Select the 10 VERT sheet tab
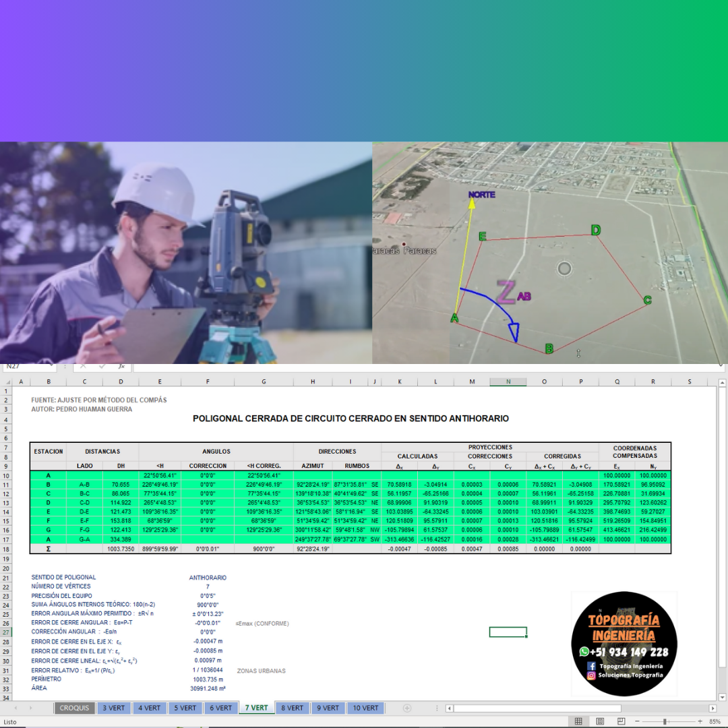Image resolution: width=728 pixels, height=728 pixels. 365,708
